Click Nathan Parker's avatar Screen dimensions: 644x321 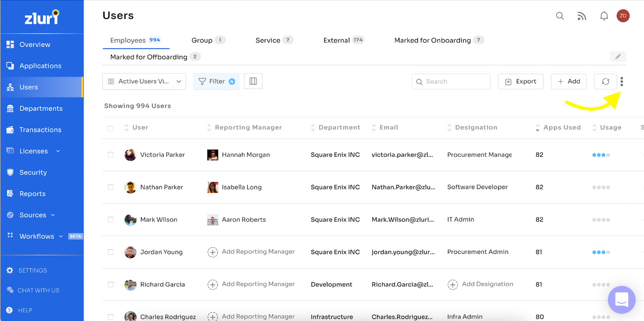tap(130, 187)
